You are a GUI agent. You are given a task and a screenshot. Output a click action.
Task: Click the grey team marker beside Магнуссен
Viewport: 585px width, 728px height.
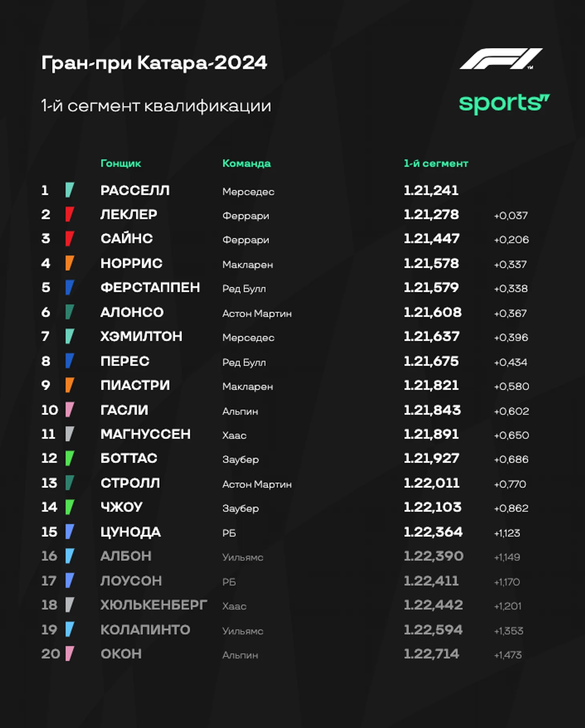(70, 434)
